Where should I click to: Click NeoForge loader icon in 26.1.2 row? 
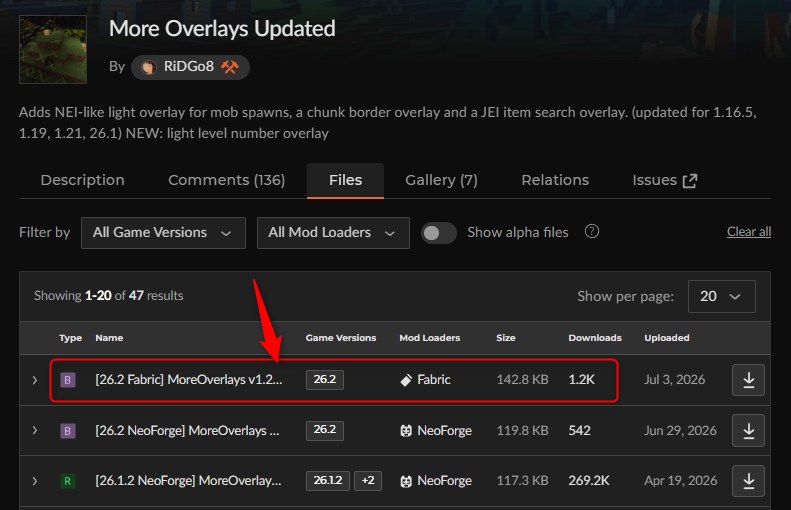[406, 481]
